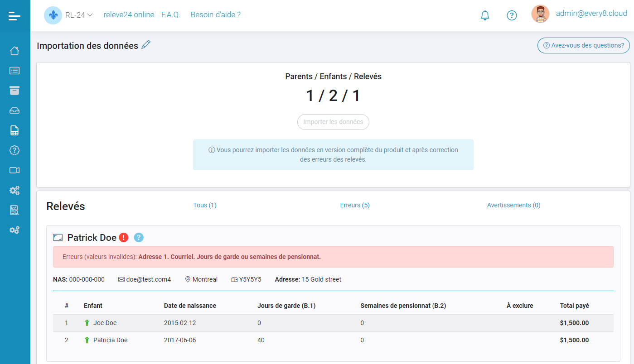This screenshot has height=364, width=634.
Task: Open the notifications bell icon
Action: 484,15
